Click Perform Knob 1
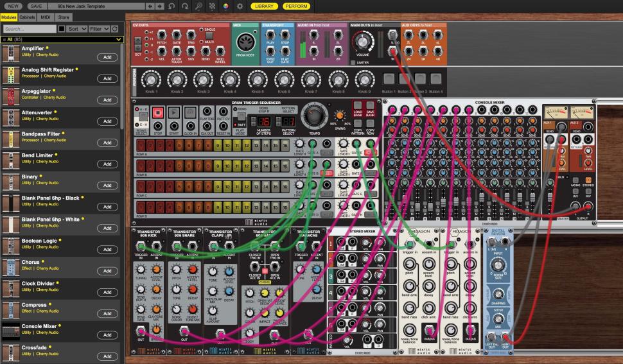This screenshot has height=364, width=623. 151,80
